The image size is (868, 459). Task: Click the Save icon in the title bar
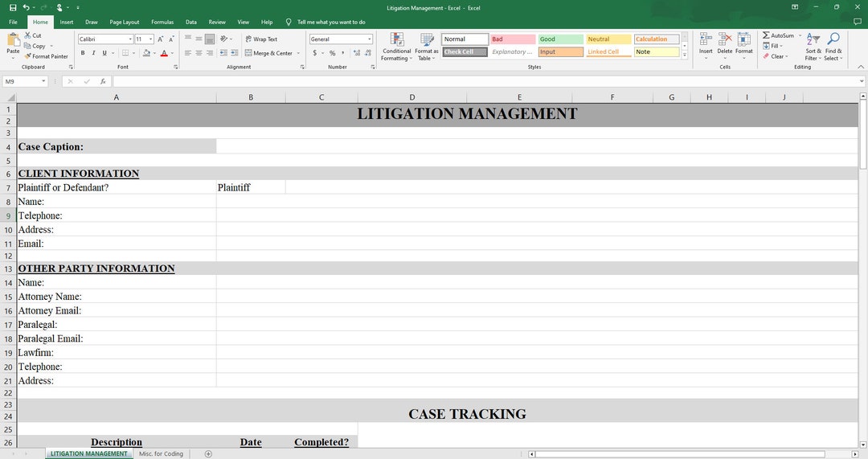tap(13, 8)
